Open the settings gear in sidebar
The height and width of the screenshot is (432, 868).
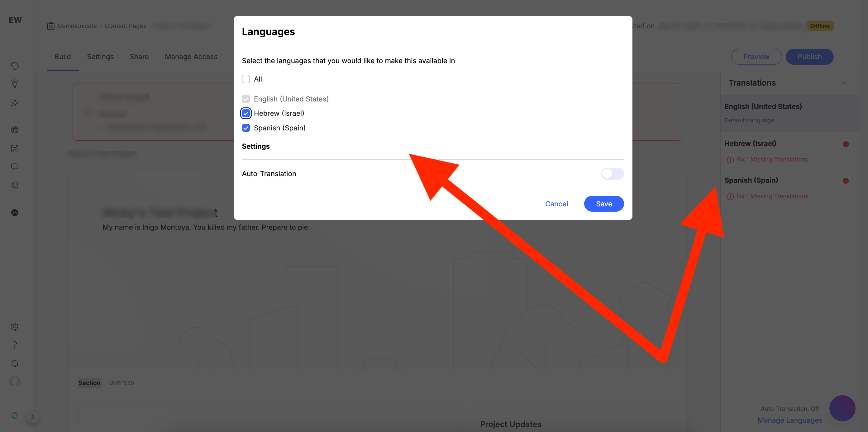pos(15,326)
